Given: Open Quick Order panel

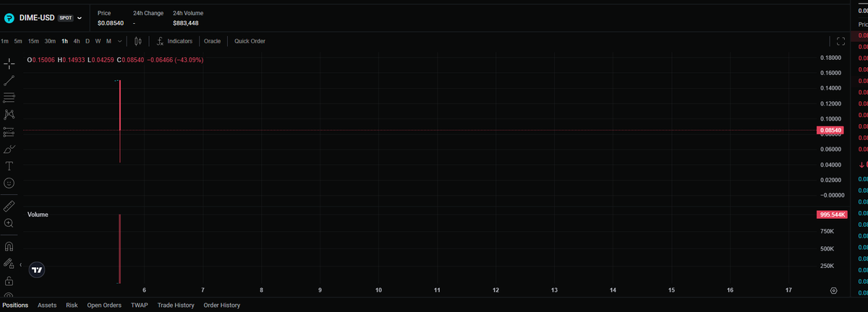Looking at the screenshot, I should (250, 41).
